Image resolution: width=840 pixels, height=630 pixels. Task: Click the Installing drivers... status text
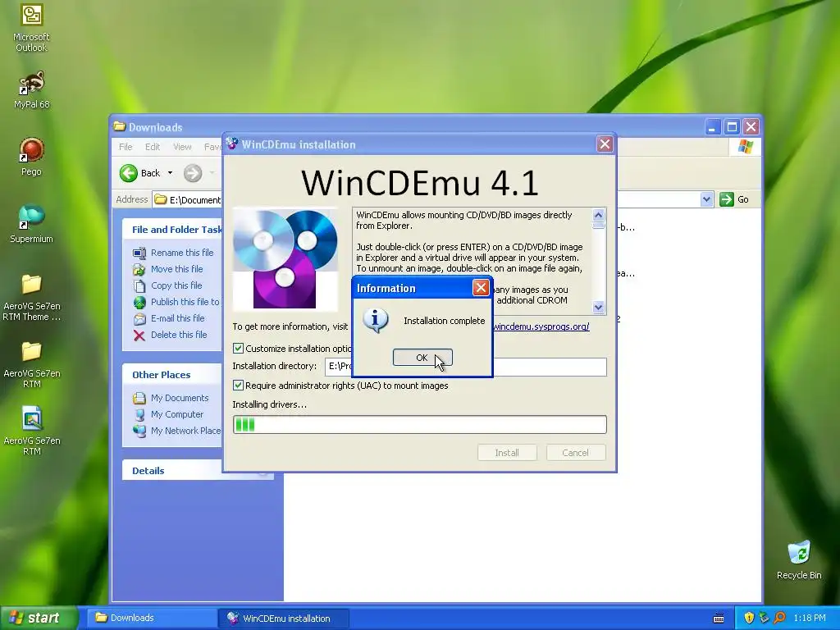coord(269,404)
